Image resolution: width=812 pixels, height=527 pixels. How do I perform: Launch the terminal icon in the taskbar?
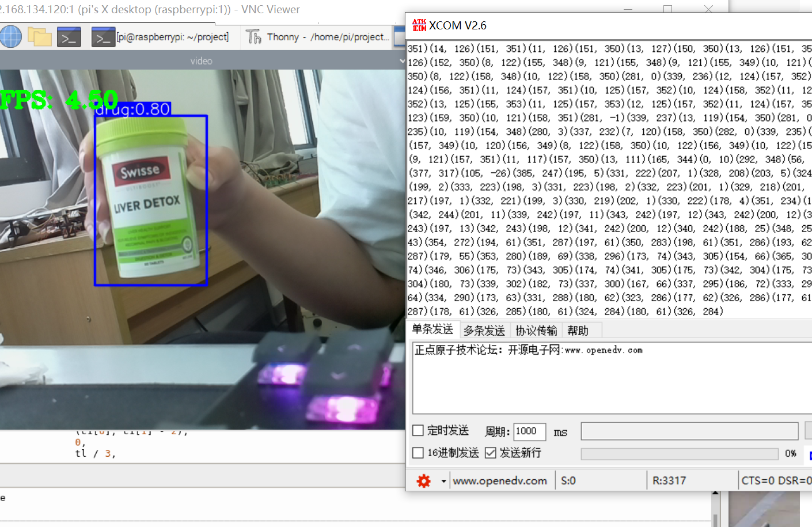pos(69,37)
